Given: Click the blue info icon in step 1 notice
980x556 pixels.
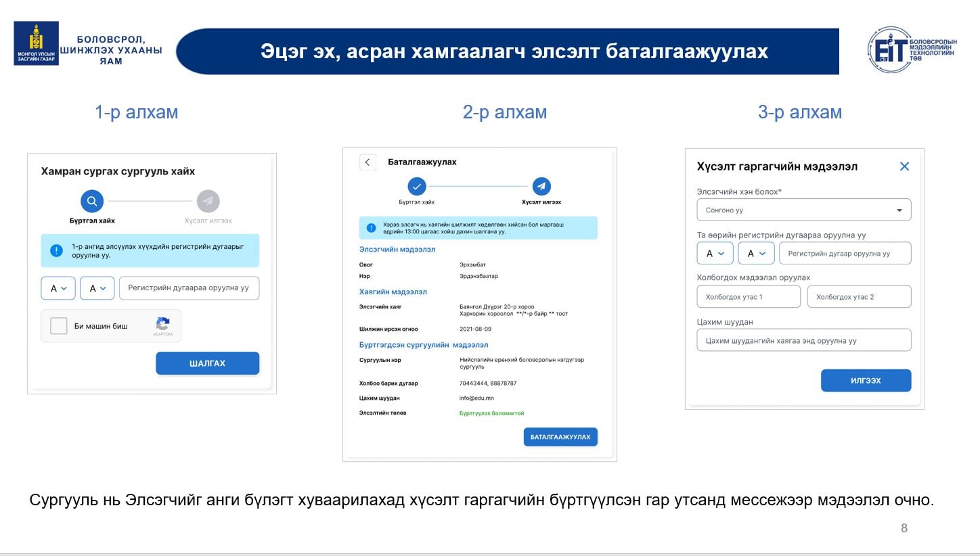Looking at the screenshot, I should pyautogui.click(x=56, y=251).
